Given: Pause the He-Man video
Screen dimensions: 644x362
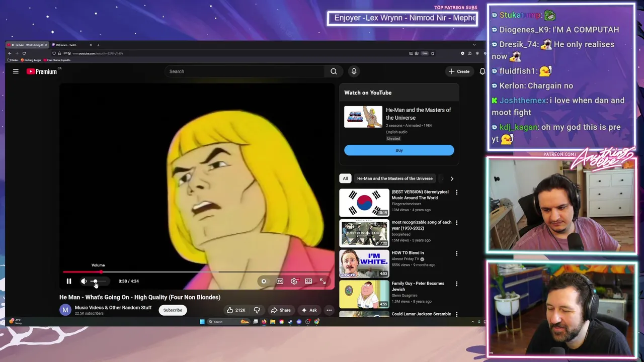Looking at the screenshot, I should pos(69,281).
